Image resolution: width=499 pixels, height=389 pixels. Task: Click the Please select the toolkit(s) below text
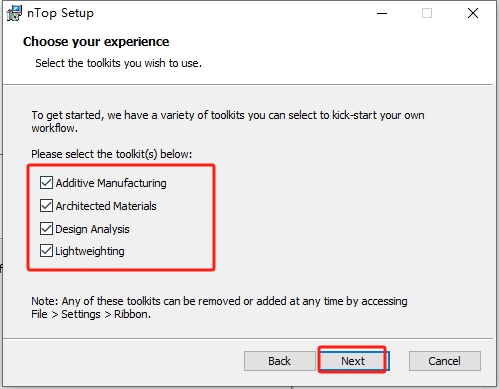[112, 154]
